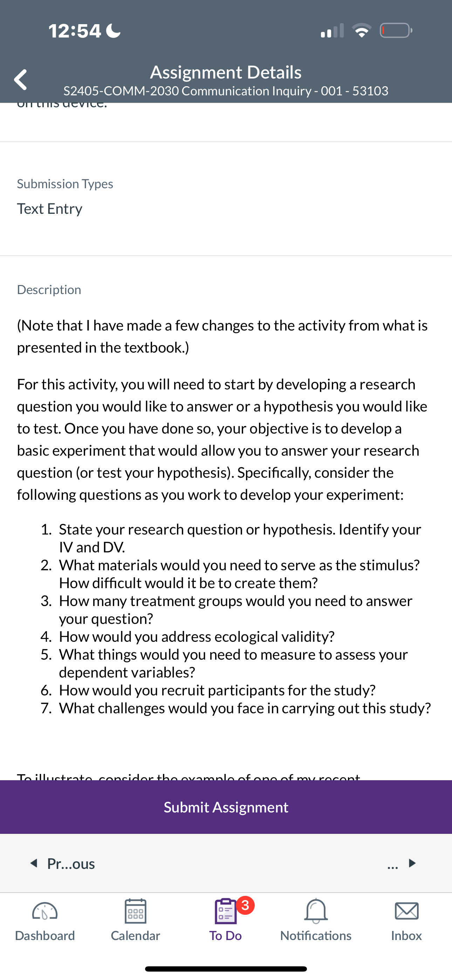Tap the Assignment Details header title

[226, 72]
